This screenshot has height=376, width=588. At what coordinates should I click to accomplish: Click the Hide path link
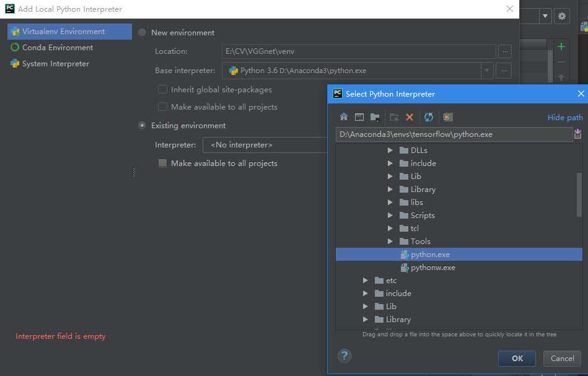click(x=564, y=117)
